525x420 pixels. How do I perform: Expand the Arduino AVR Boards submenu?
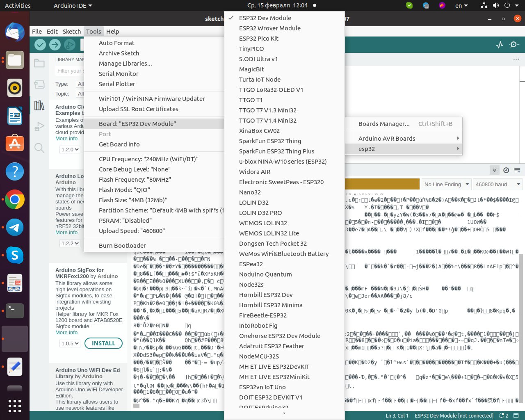[404, 139]
